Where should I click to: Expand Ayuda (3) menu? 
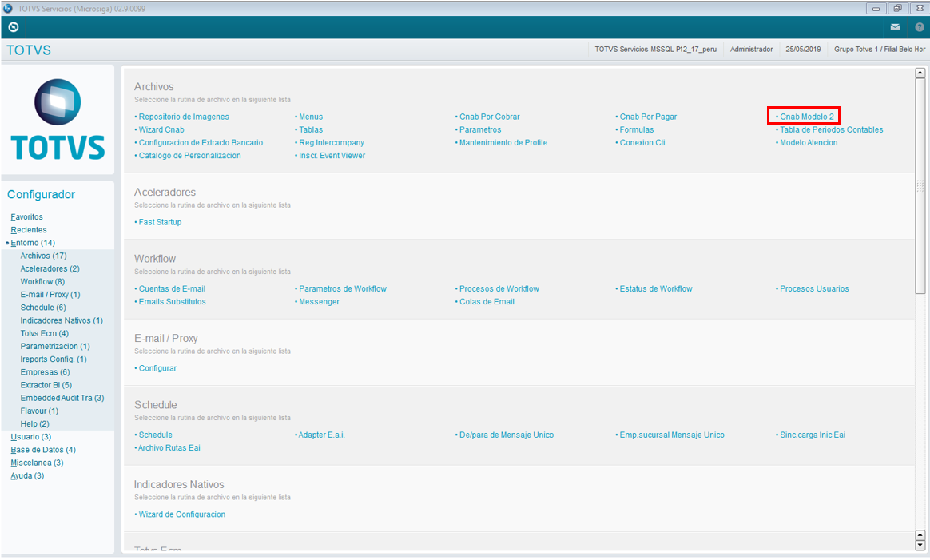[27, 476]
